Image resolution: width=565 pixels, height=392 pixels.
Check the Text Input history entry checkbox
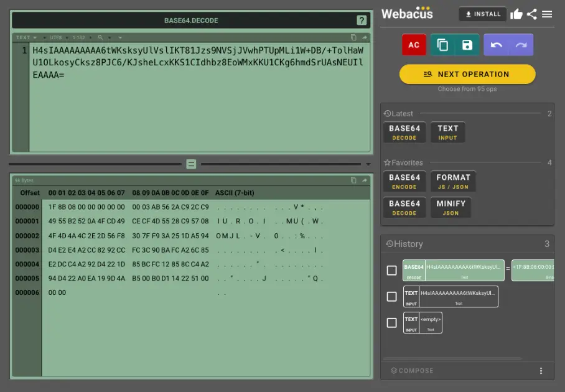click(x=391, y=297)
